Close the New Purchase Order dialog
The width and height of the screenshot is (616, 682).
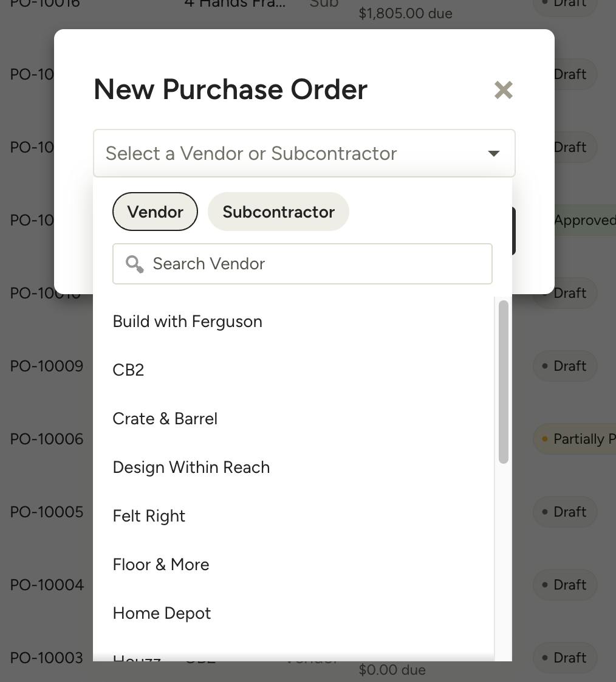point(503,89)
